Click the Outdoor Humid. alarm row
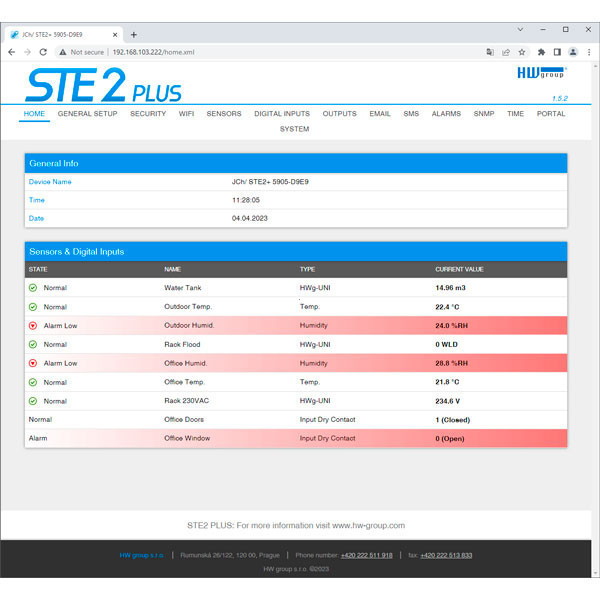The image size is (600, 600). click(295, 325)
